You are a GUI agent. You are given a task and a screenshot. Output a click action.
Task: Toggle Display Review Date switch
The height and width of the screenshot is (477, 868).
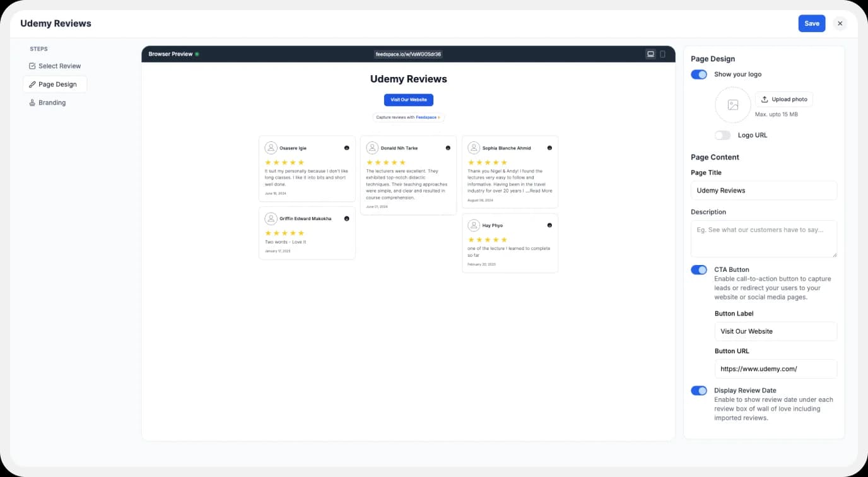[699, 391]
